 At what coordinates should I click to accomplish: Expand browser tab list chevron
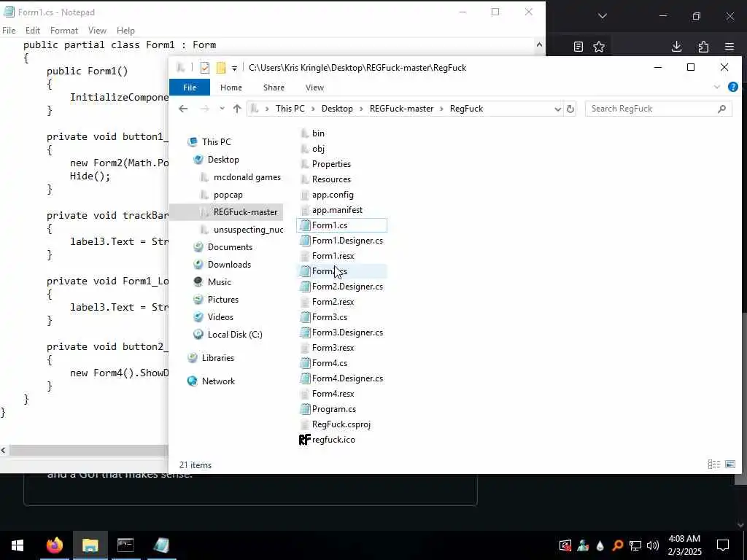[x=602, y=16]
